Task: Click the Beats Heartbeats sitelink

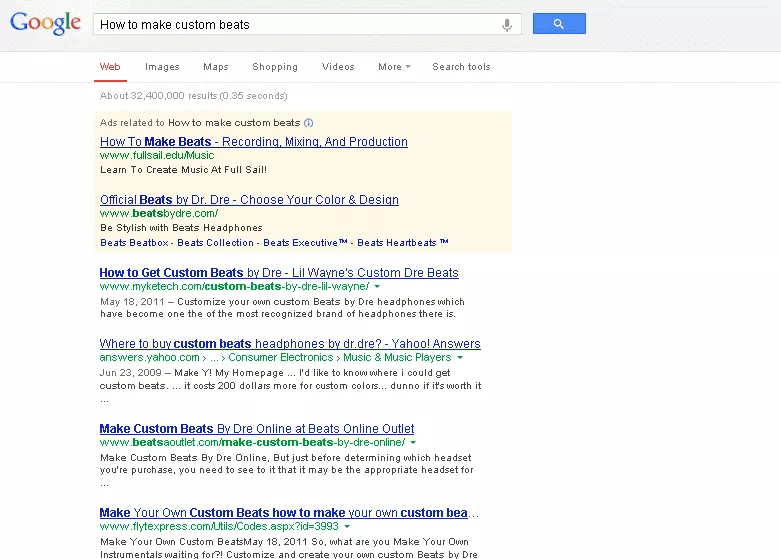Action: coord(402,243)
